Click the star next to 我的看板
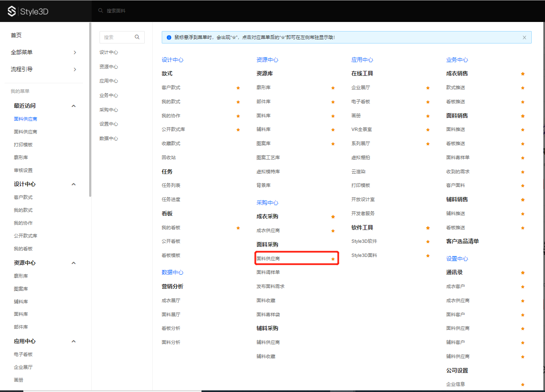The width and height of the screenshot is (545, 392). tap(238, 228)
